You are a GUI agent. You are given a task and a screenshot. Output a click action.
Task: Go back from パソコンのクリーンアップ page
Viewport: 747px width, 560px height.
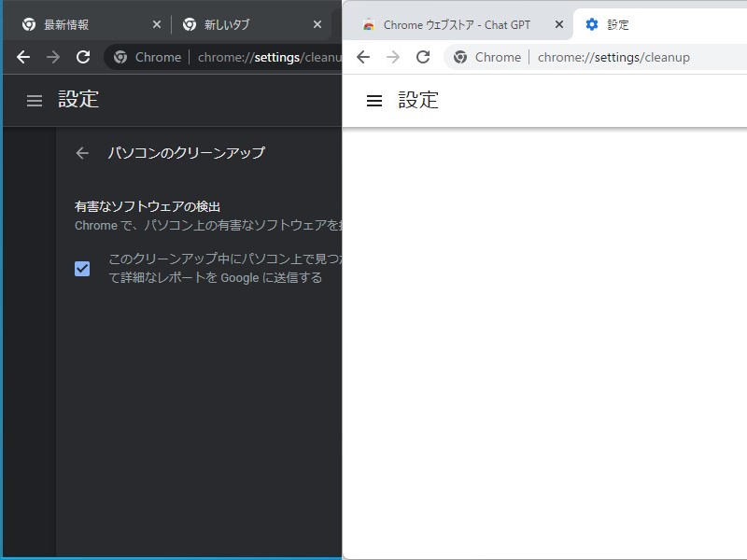81,152
